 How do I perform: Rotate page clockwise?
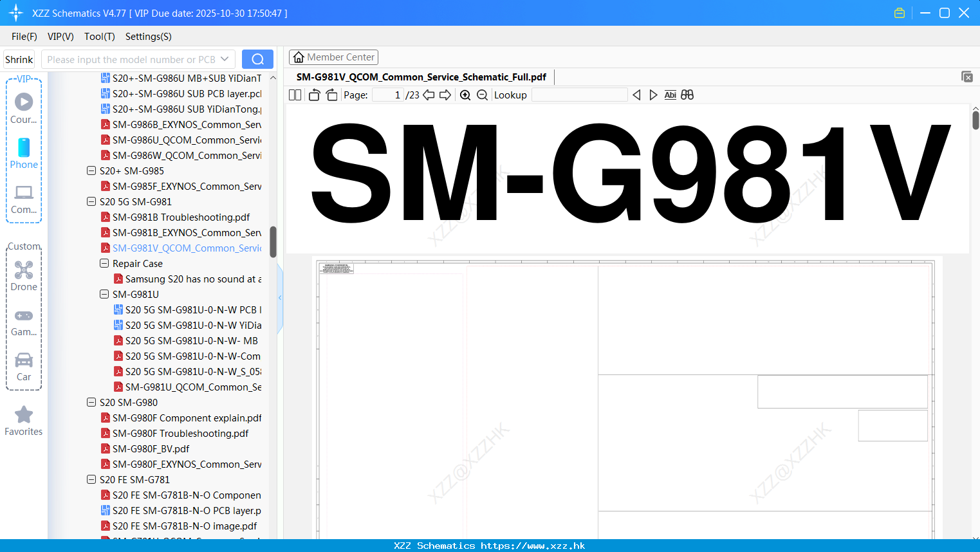331,95
